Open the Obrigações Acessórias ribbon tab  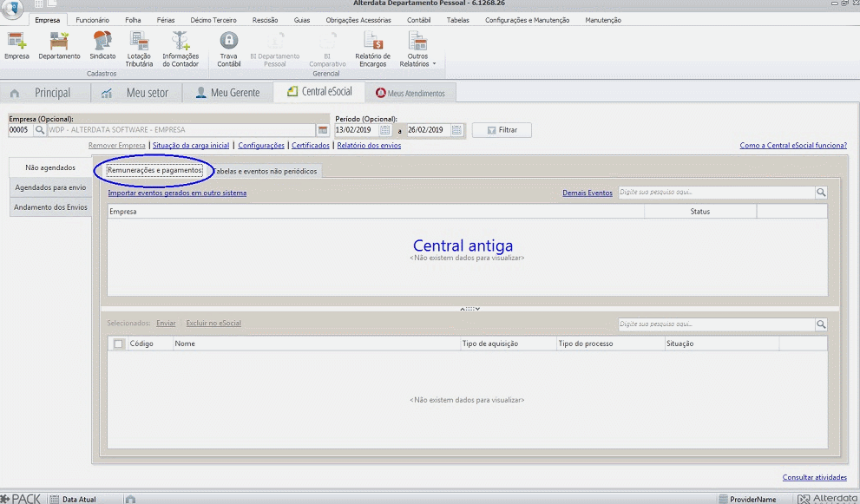click(x=358, y=20)
